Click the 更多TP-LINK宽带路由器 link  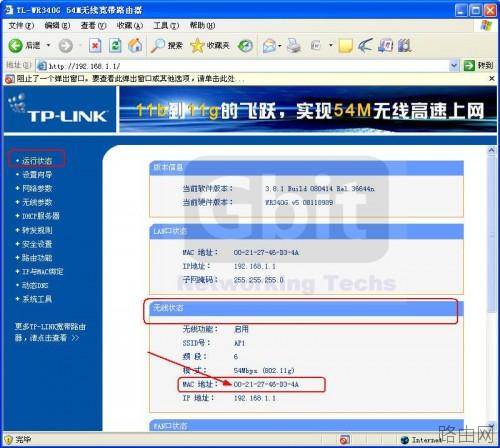tap(50, 332)
